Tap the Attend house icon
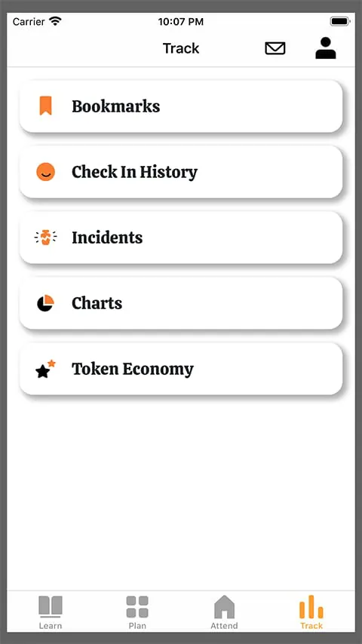Screen dimensions: 362x644 [x=224, y=606]
